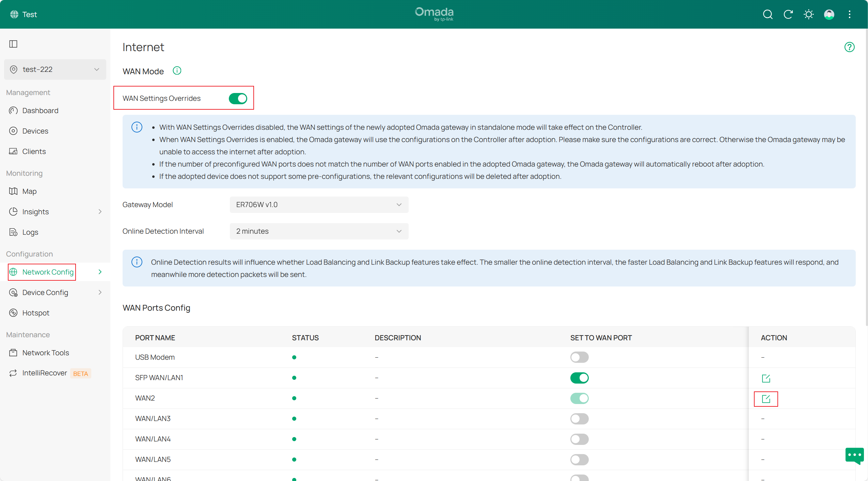Open the Gateway Model dropdown

[319, 205]
